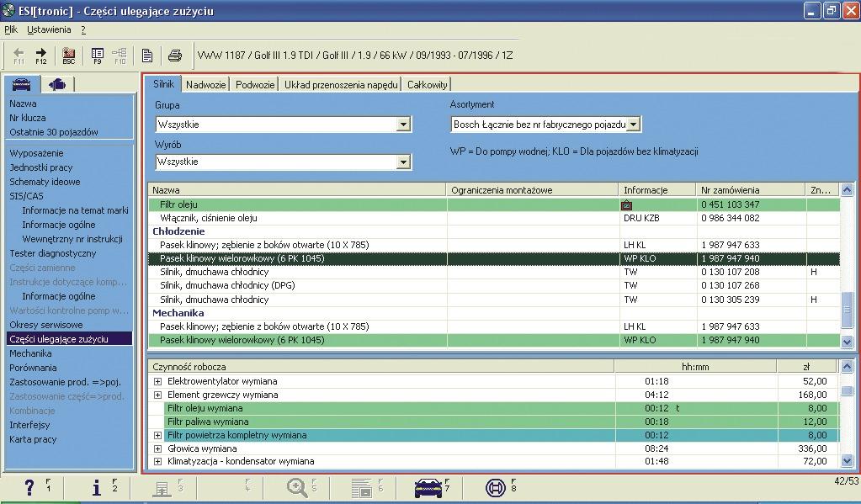Switch to Układ przenoszenia napędu tab
The image size is (861, 504).
(341, 84)
